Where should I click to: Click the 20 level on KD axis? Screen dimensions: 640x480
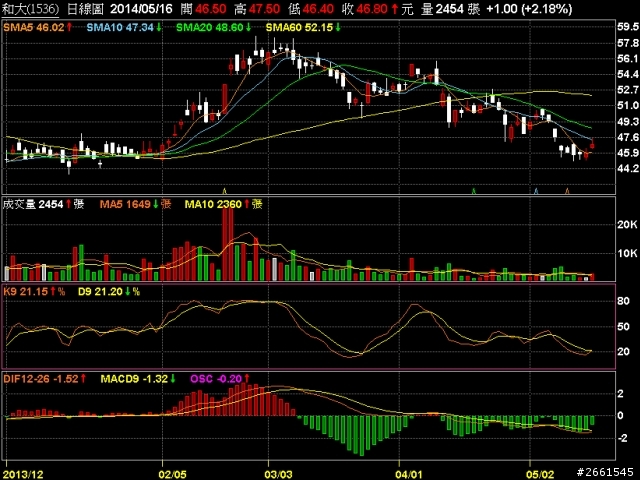pyautogui.click(x=623, y=351)
